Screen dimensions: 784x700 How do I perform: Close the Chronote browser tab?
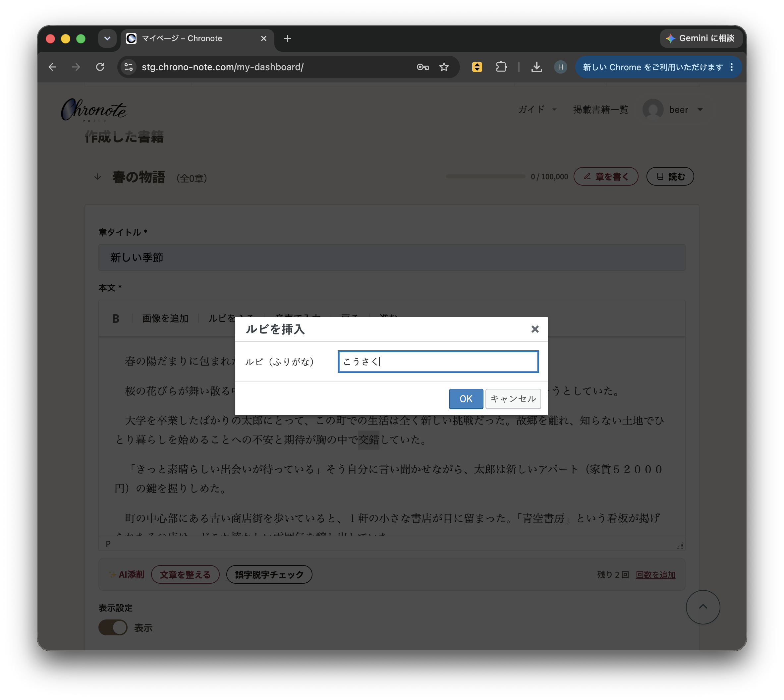point(264,38)
